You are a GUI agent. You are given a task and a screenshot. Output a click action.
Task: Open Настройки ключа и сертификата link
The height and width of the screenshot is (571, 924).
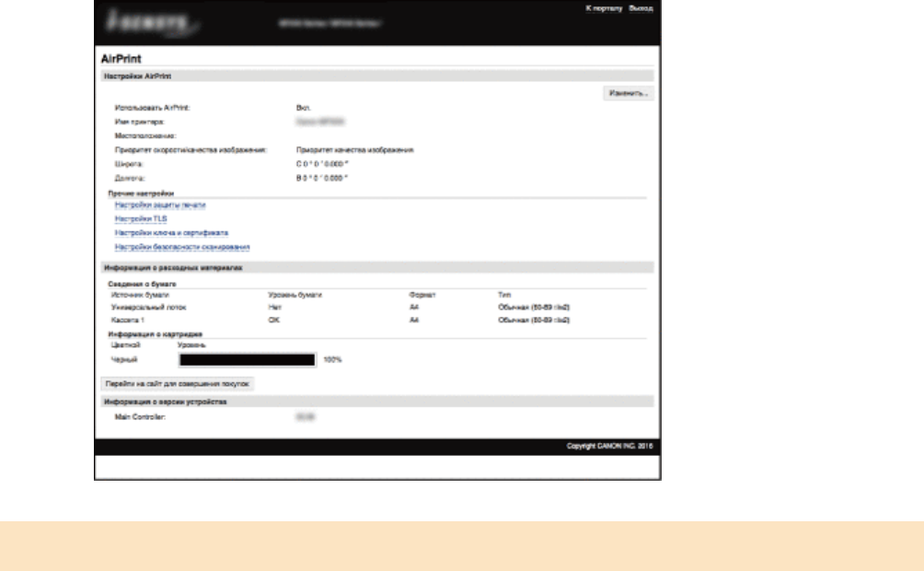tap(171, 233)
